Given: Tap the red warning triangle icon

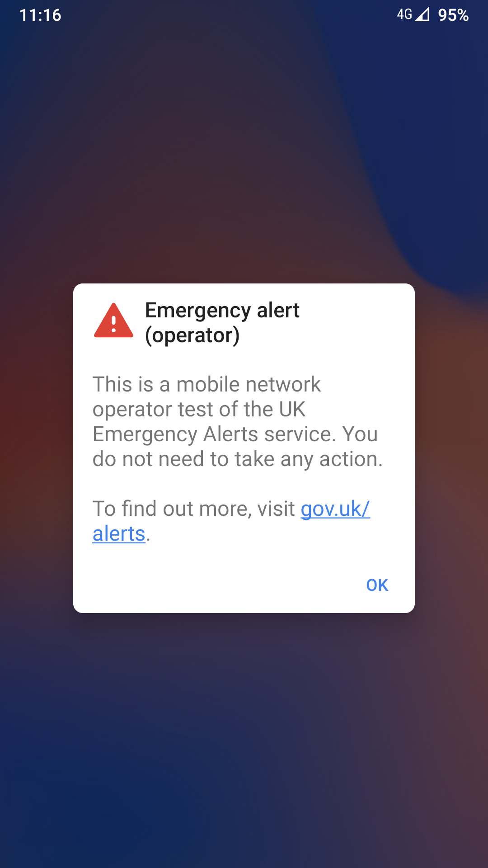Looking at the screenshot, I should click(113, 321).
